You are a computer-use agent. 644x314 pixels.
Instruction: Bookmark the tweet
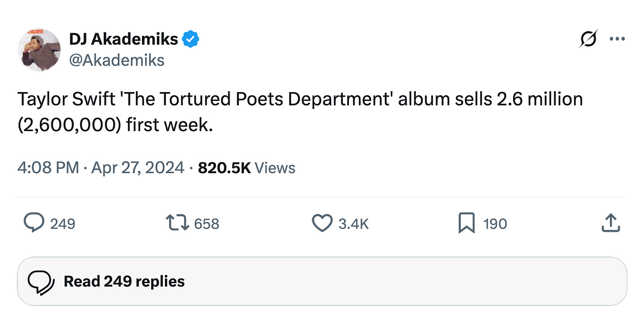pos(466,223)
